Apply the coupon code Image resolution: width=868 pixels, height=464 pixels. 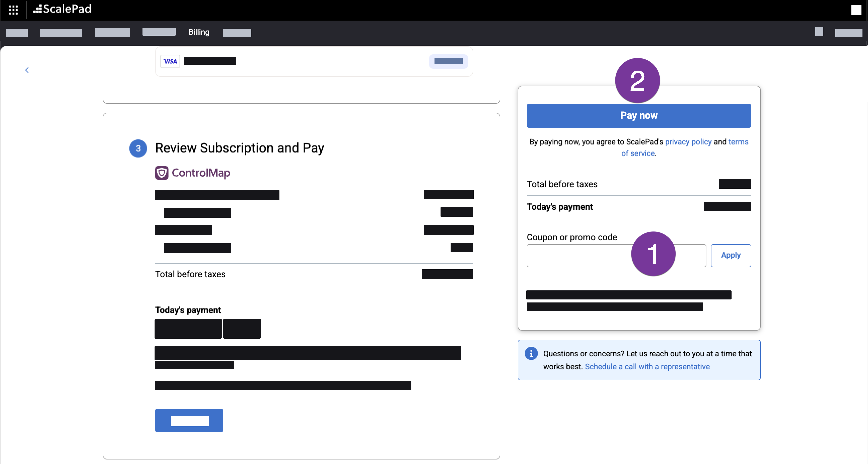click(731, 255)
